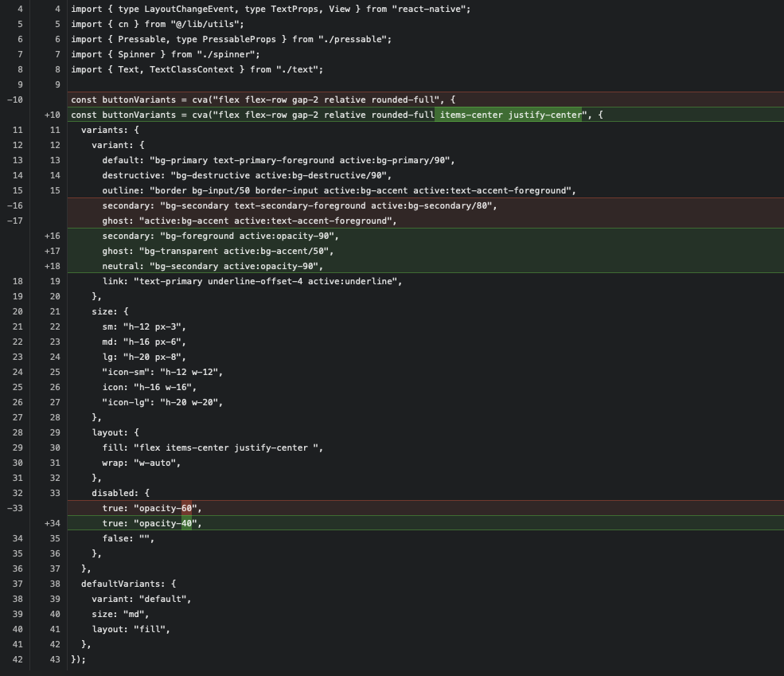784x676 pixels.
Task: Click removed line number -10 in gutter
Action: coord(15,100)
